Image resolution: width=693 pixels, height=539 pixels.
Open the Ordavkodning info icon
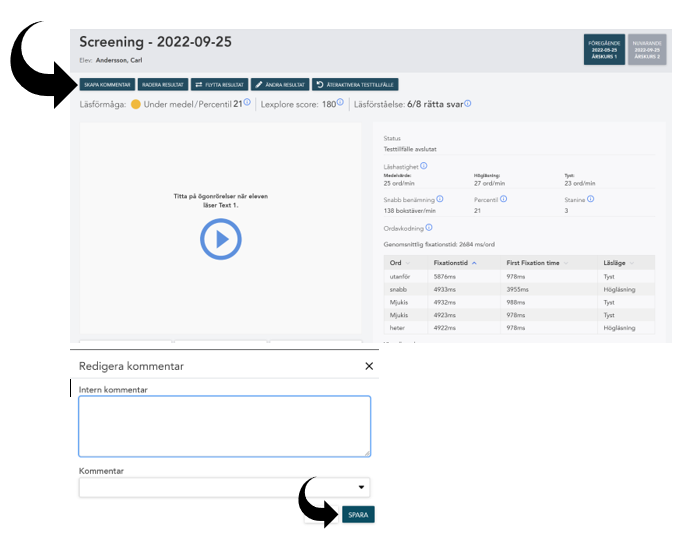pyautogui.click(x=429, y=228)
